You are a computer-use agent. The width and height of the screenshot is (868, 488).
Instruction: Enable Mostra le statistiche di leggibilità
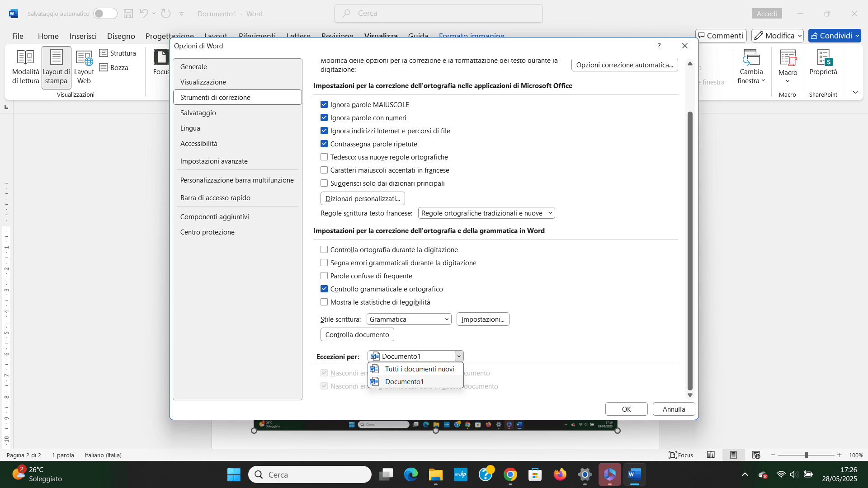point(324,302)
